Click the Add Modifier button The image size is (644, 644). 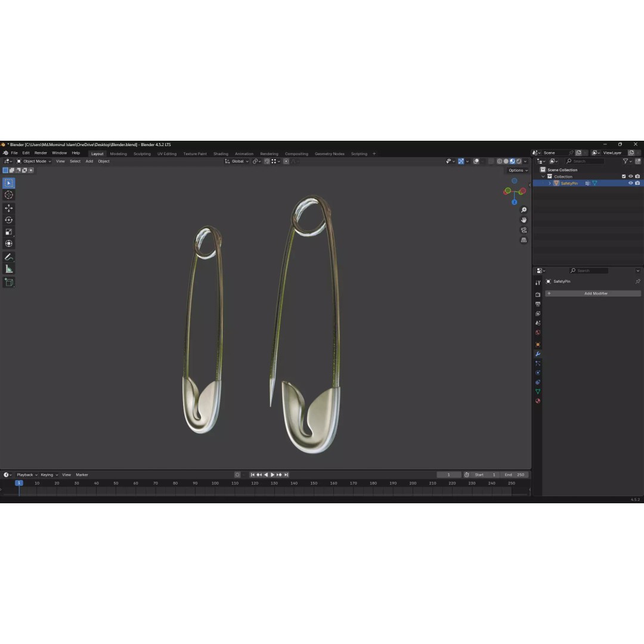click(593, 293)
